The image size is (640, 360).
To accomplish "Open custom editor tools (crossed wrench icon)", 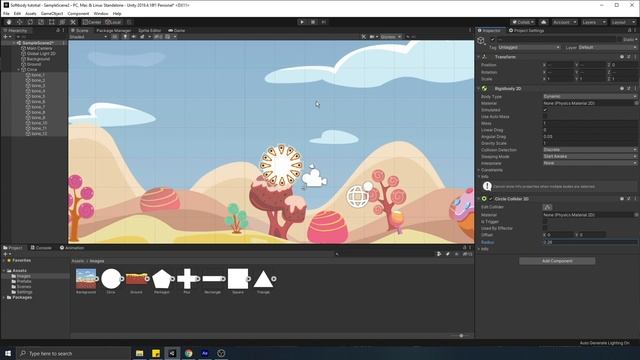I will 73,22.
